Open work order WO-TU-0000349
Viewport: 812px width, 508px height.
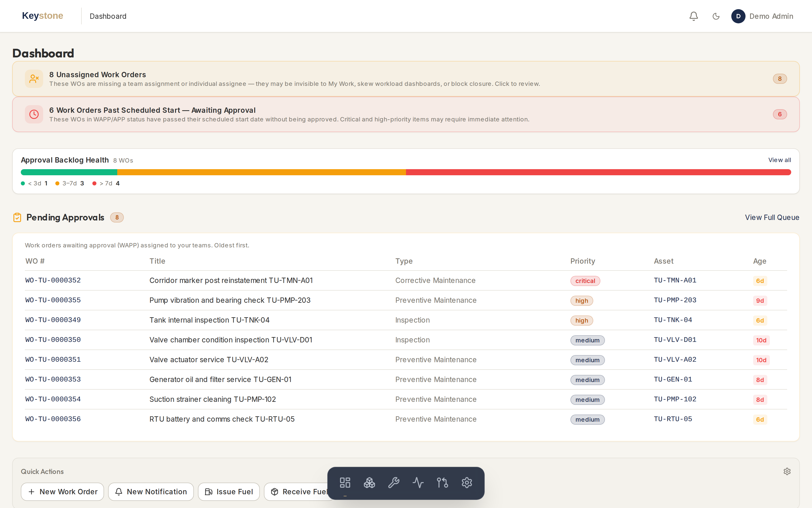(53, 320)
